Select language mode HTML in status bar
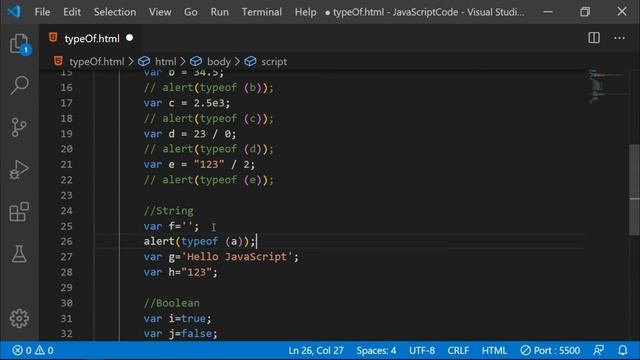Image resolution: width=640 pixels, height=360 pixels. (494, 350)
